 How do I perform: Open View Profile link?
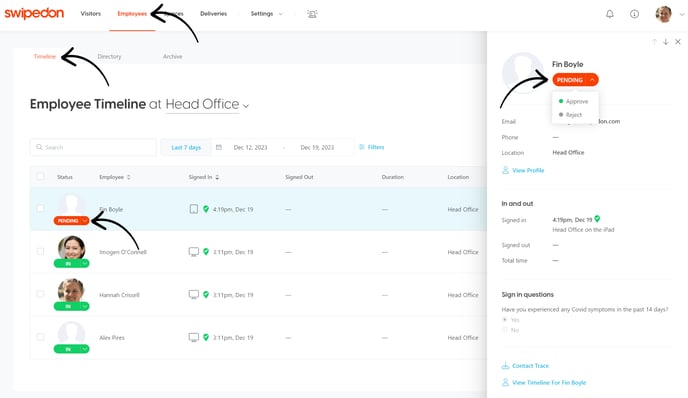pyautogui.click(x=523, y=170)
